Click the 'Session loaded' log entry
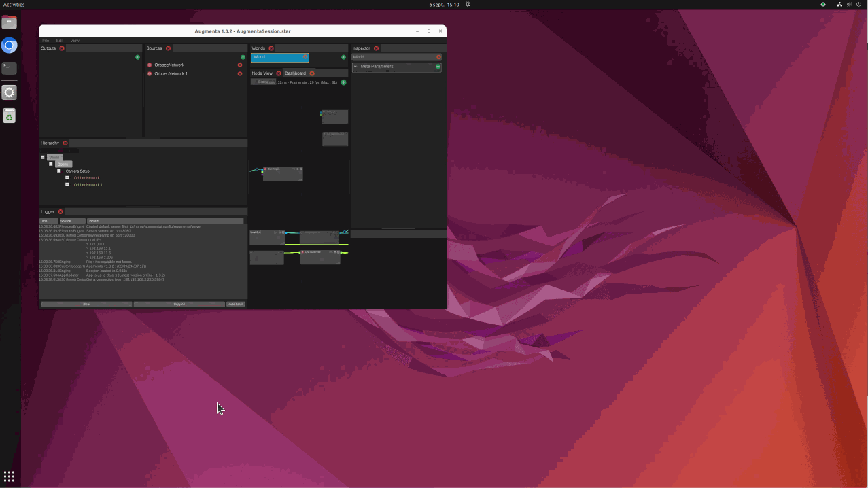Viewport: 868px width, 488px height. click(x=107, y=271)
